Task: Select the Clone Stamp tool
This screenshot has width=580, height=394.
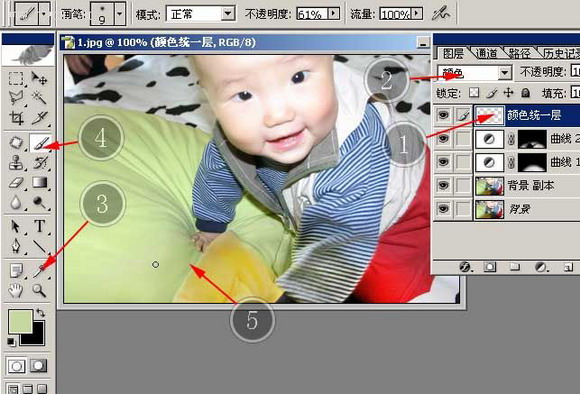Action: pyautogui.click(x=16, y=163)
